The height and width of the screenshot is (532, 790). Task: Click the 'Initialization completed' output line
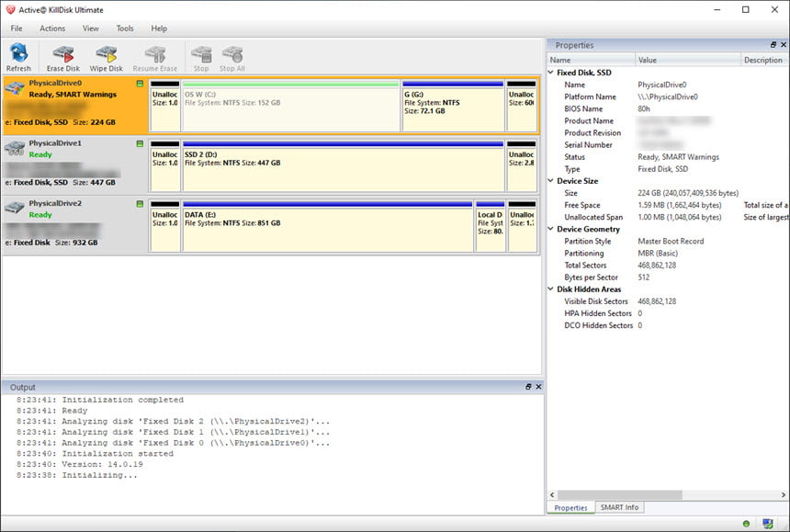100,400
